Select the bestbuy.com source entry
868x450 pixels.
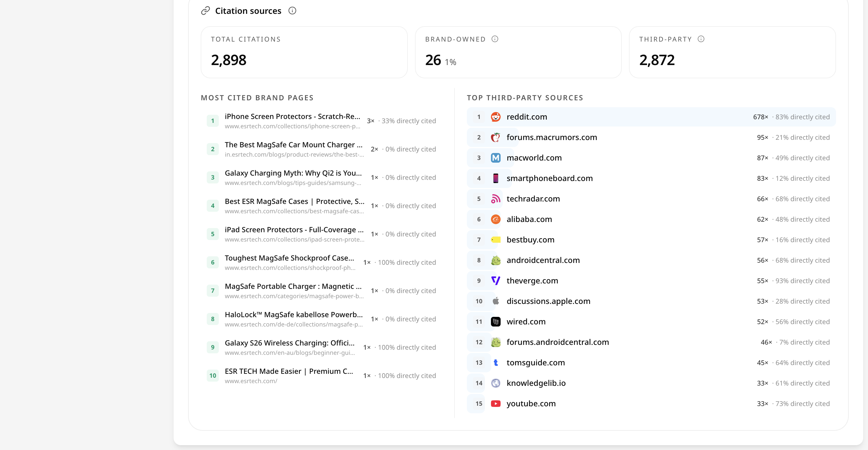point(651,240)
